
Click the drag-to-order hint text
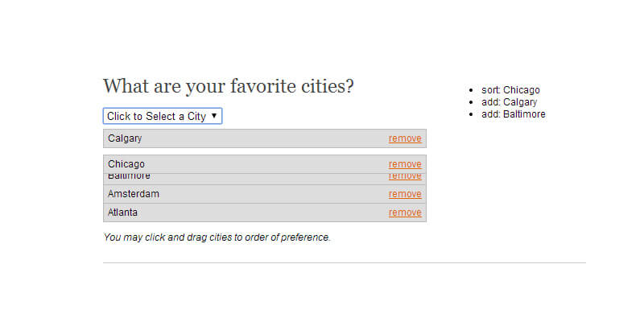[x=217, y=237]
